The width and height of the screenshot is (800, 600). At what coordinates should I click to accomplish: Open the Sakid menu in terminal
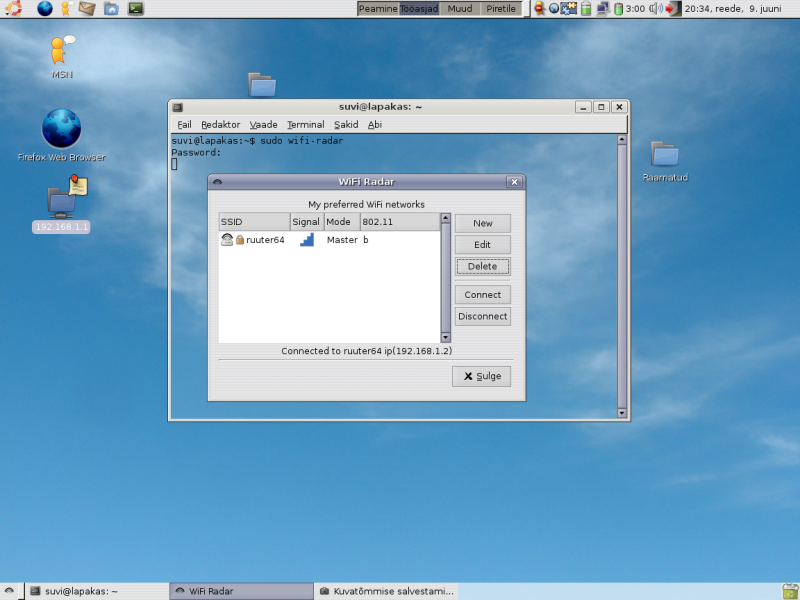346,124
